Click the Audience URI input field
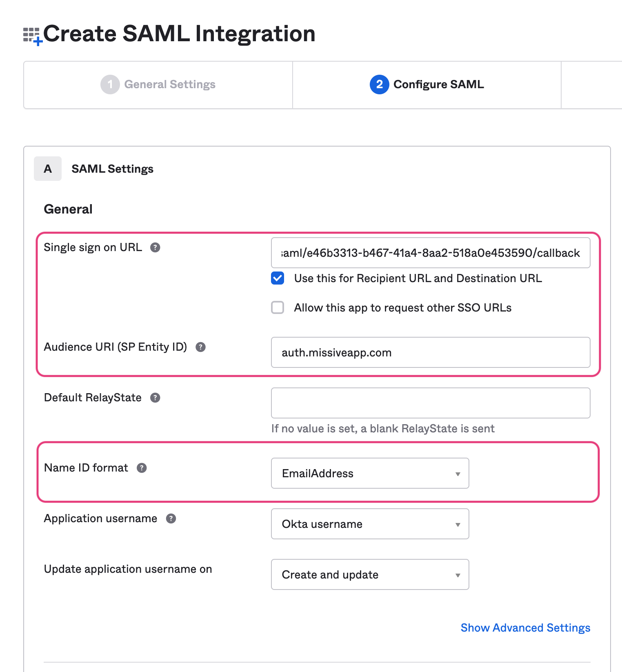This screenshot has width=622, height=672. coord(430,352)
